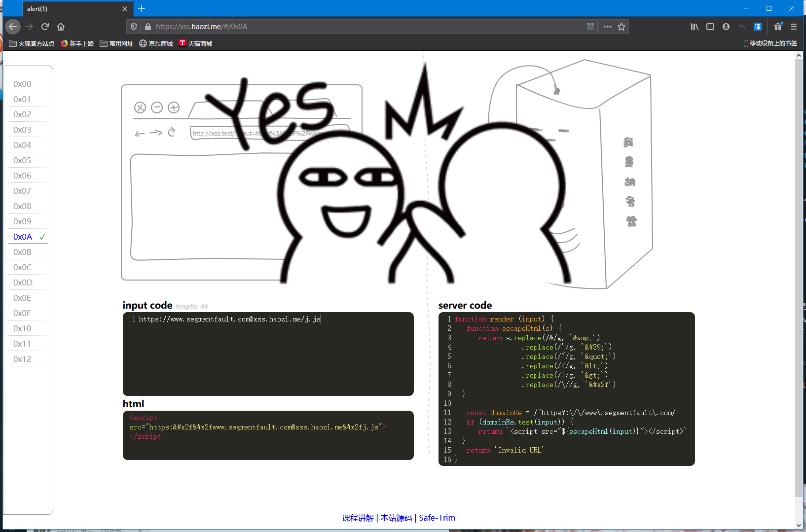Viewport: 806px width, 532px height.
Task: Select level 0x02 in sidebar
Action: point(28,114)
